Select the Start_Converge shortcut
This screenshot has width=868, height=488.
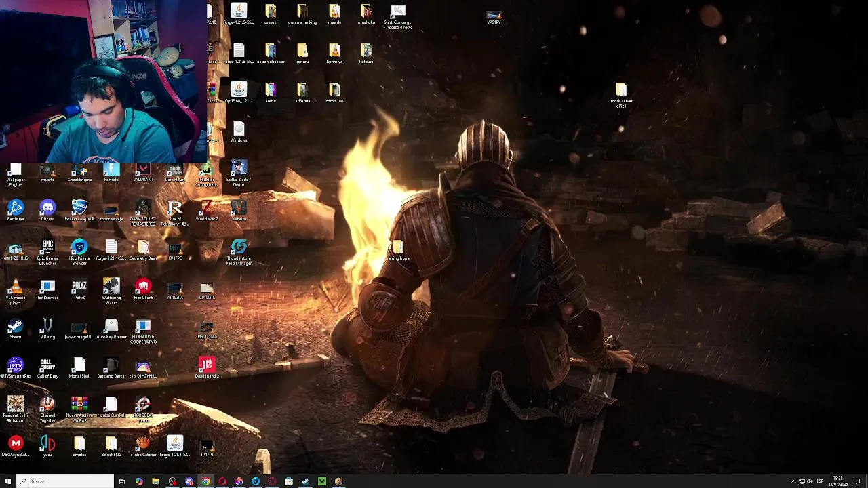398,18
